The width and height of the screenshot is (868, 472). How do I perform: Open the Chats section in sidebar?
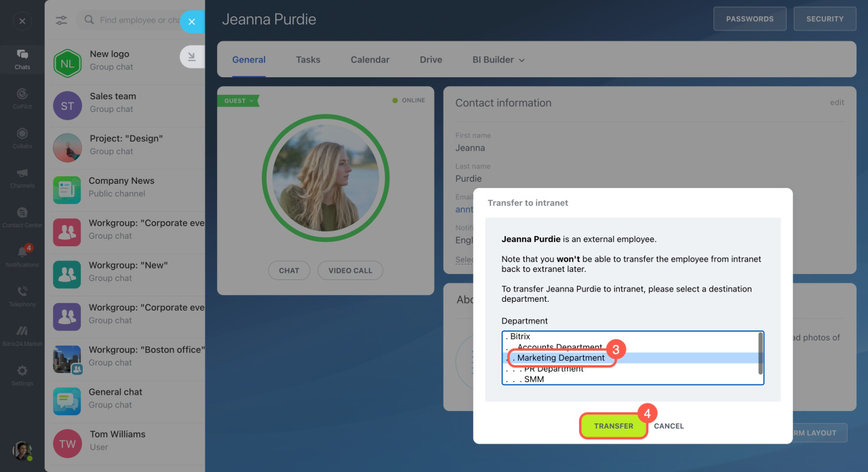pos(22,59)
